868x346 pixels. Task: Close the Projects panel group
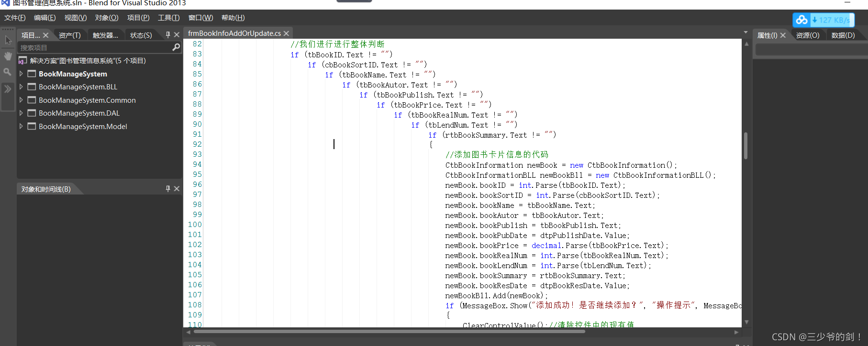tap(177, 34)
